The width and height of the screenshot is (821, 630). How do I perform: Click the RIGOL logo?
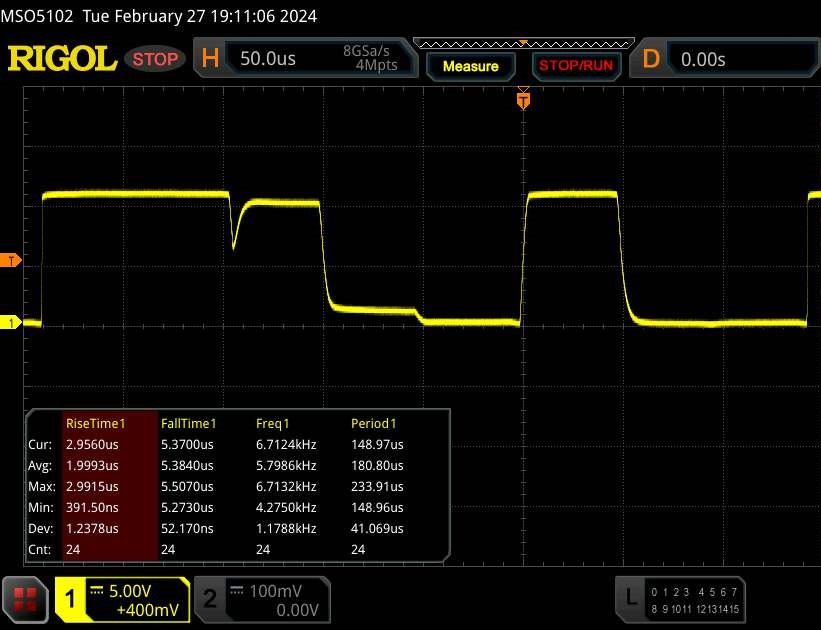62,58
